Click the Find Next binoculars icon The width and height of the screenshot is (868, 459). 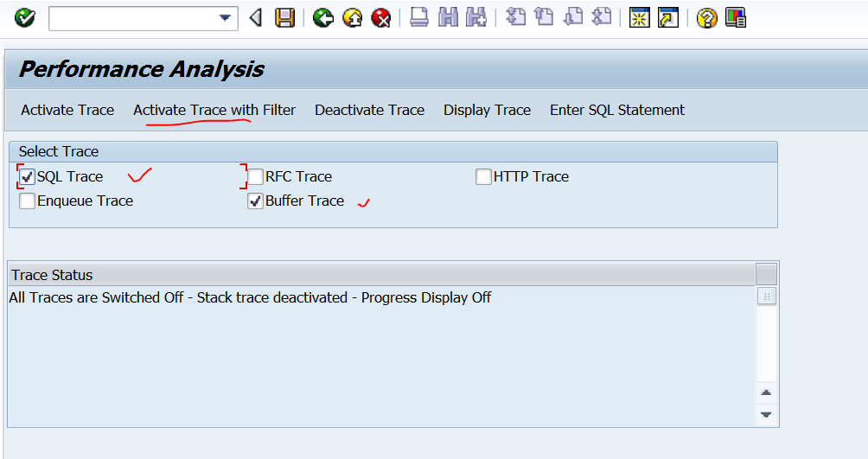476,17
